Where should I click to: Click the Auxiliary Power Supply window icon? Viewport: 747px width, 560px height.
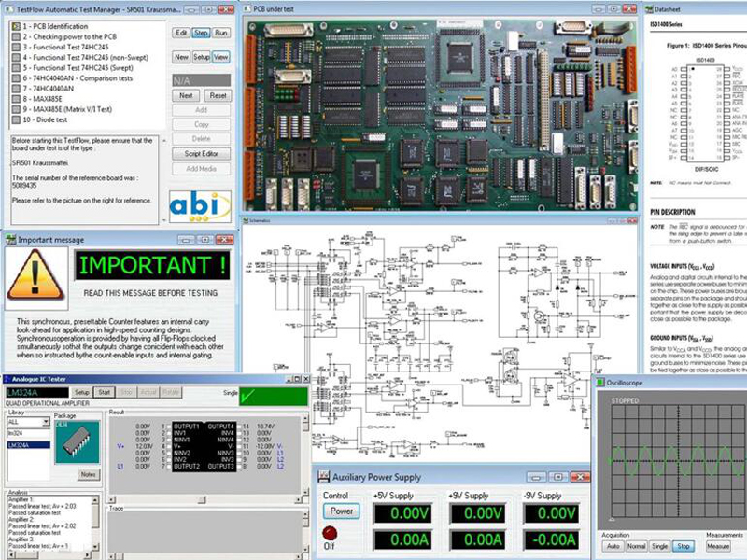[x=323, y=477]
